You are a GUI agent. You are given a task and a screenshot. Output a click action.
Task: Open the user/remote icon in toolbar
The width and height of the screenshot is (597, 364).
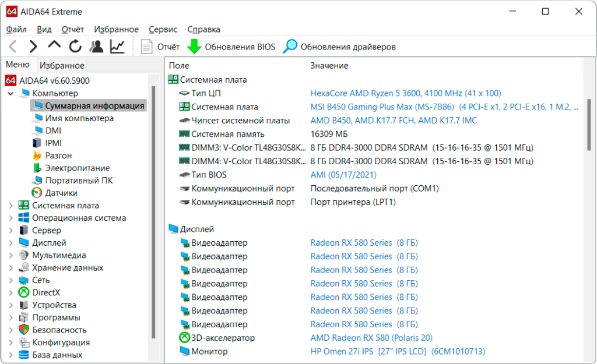(x=96, y=47)
